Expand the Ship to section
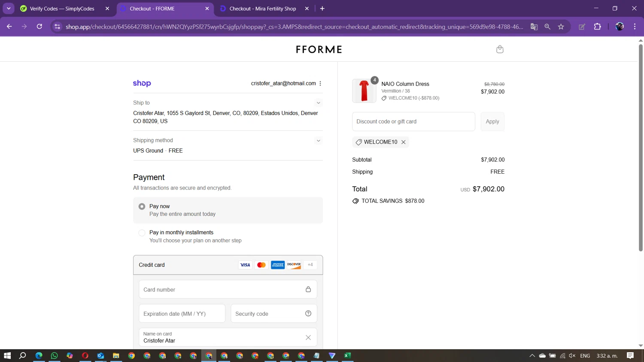The width and height of the screenshot is (644, 362). coord(319,103)
